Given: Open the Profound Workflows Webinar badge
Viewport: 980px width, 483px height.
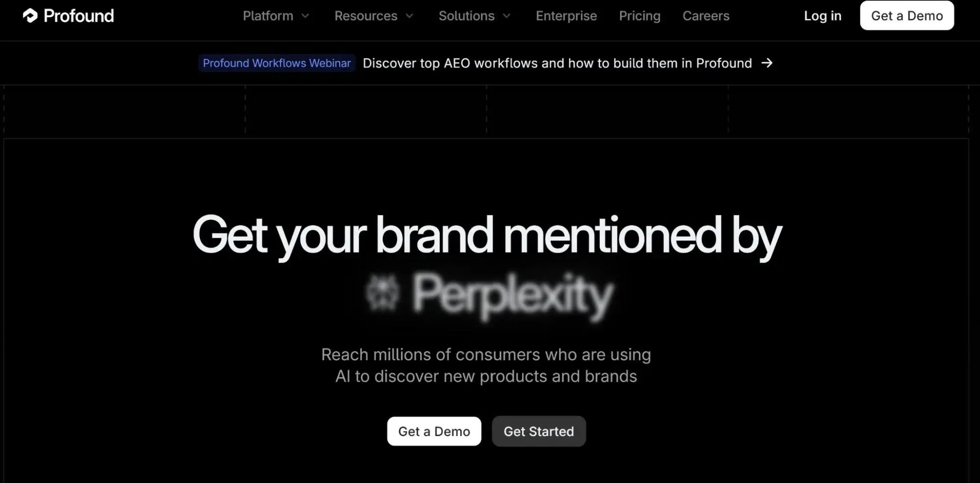Looking at the screenshot, I should point(276,63).
